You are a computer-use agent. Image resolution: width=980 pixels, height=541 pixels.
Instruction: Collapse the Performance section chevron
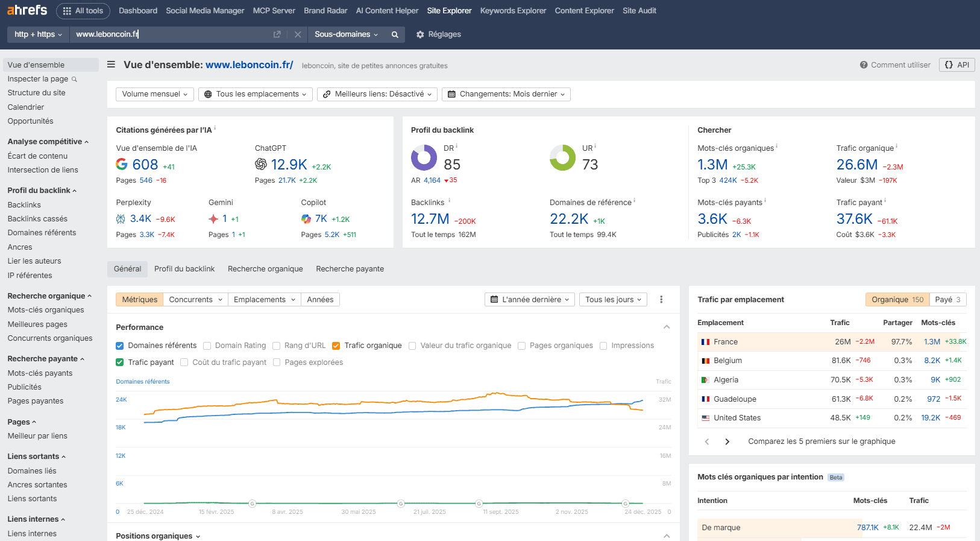click(667, 327)
